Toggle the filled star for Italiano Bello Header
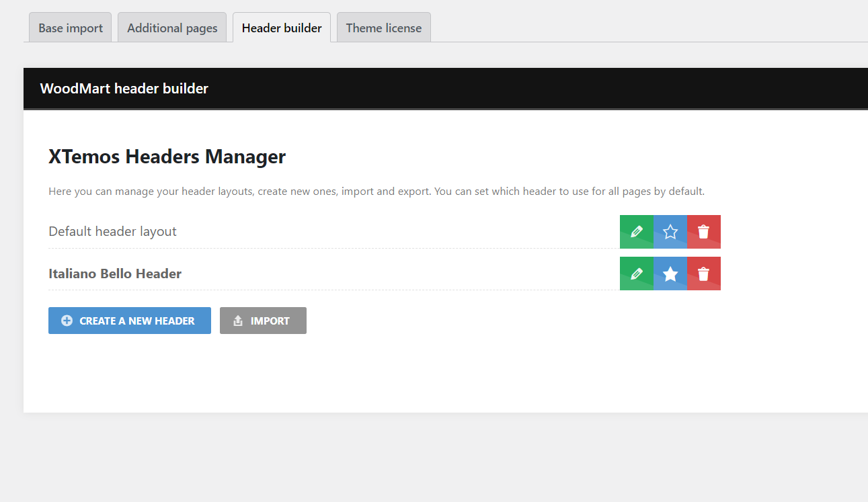Viewport: 868px width, 502px height. click(670, 274)
